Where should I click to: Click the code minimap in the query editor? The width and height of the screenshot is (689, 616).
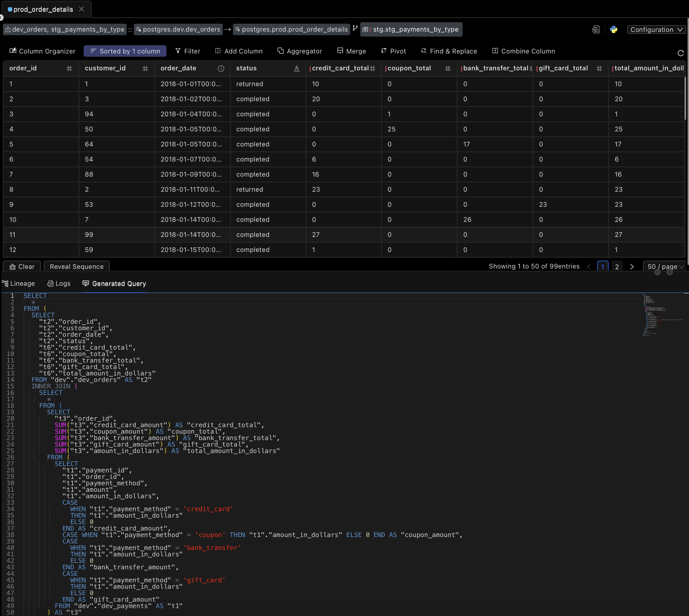click(662, 314)
